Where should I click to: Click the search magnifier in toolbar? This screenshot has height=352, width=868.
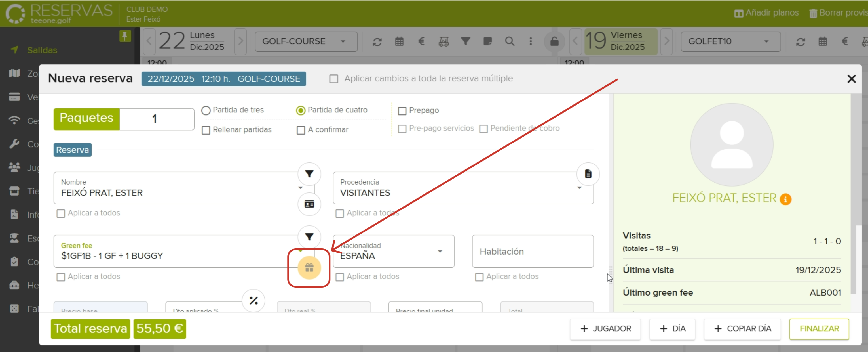[510, 41]
